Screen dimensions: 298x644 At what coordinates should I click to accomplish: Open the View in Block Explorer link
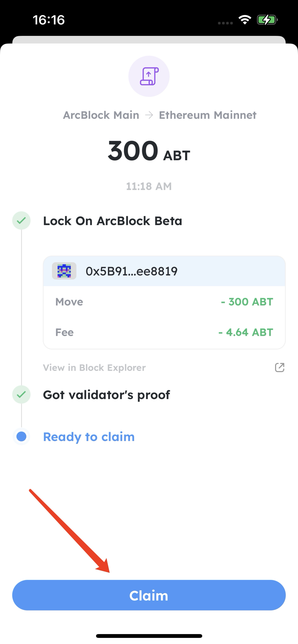[94, 368]
